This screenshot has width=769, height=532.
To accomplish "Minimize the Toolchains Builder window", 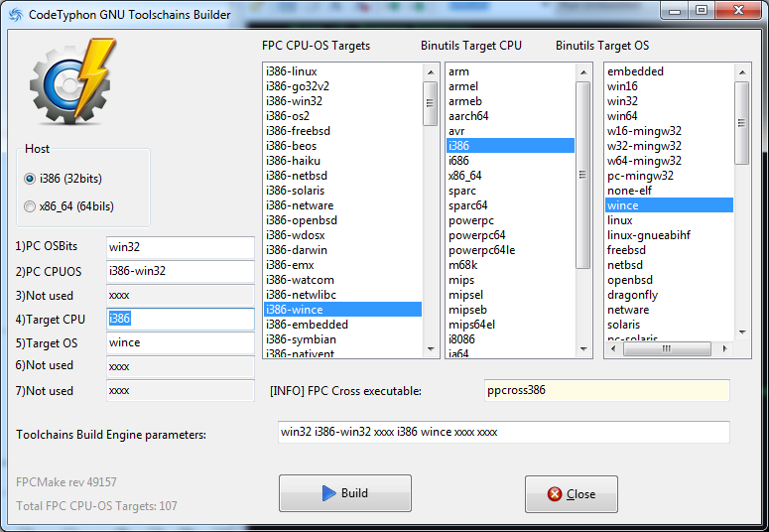I will point(675,10).
